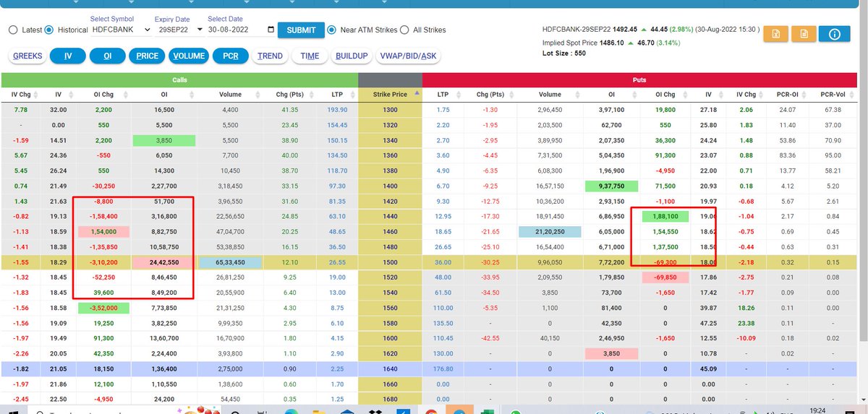
Task: Click Calls IV Chg column header
Action: [x=20, y=94]
